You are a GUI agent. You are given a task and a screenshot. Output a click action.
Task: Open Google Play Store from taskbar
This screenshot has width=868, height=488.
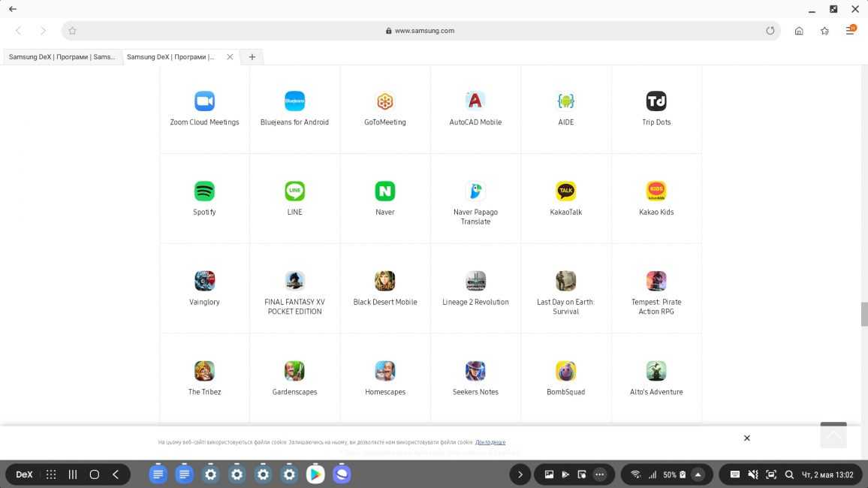pyautogui.click(x=315, y=474)
